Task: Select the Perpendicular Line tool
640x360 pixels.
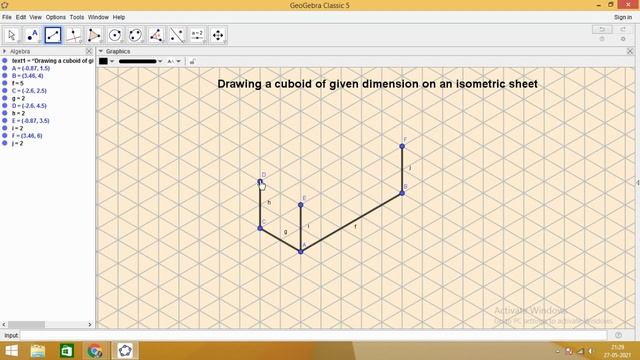Action: (x=73, y=35)
